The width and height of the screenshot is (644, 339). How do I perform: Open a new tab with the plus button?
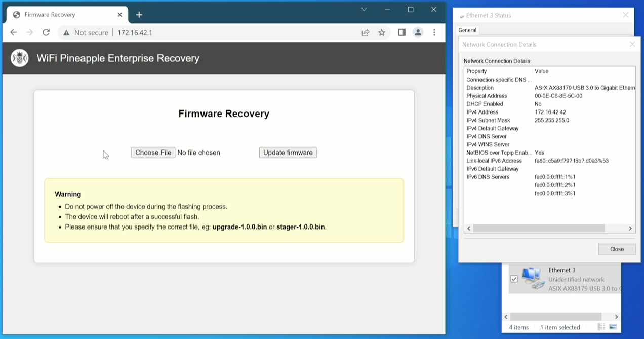pyautogui.click(x=139, y=15)
